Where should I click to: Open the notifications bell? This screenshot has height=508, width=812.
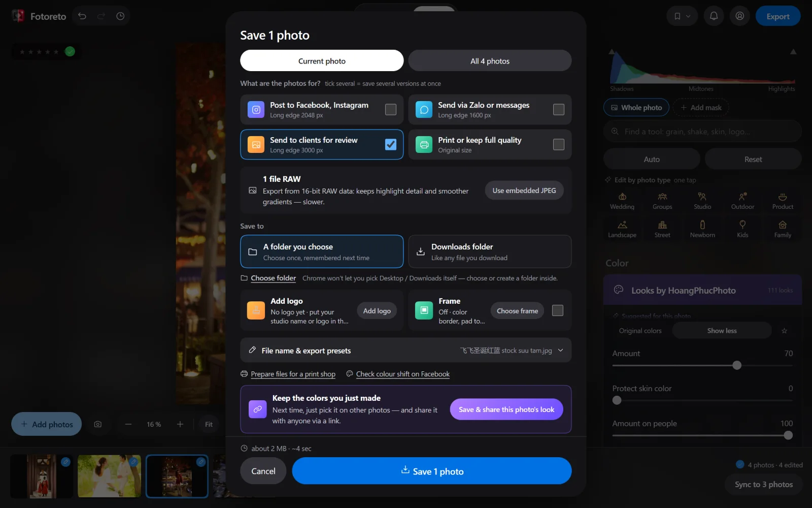pyautogui.click(x=714, y=16)
